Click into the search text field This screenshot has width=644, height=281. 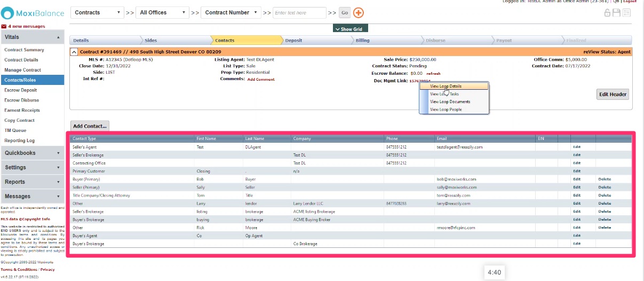tap(299, 13)
